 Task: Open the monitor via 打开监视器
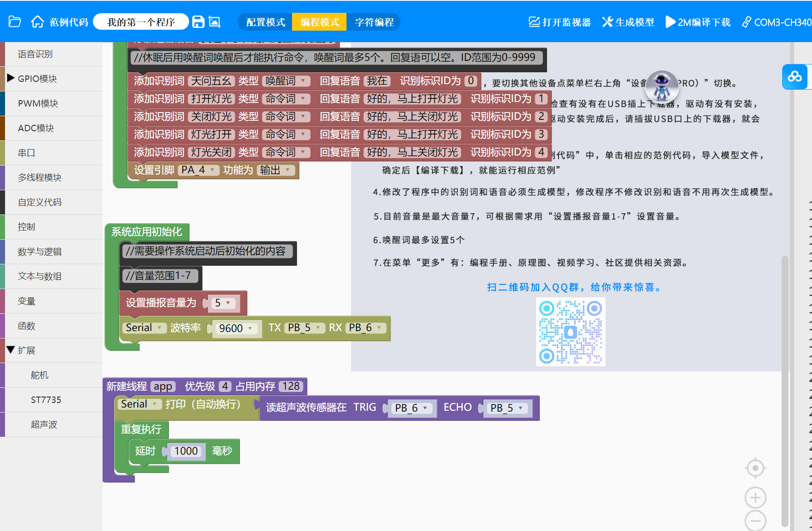click(x=560, y=22)
